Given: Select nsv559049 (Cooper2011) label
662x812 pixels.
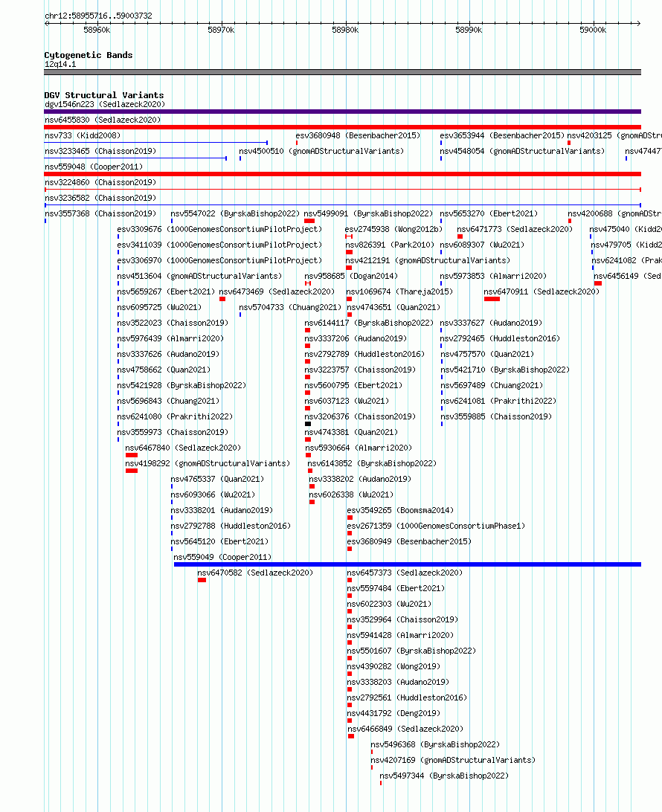Looking at the screenshot, I should (222, 557).
